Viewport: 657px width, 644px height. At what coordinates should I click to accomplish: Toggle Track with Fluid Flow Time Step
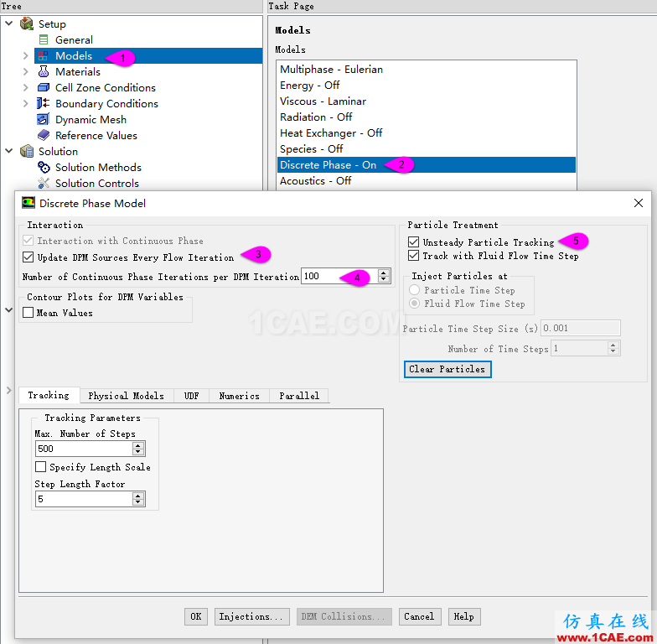tap(414, 256)
